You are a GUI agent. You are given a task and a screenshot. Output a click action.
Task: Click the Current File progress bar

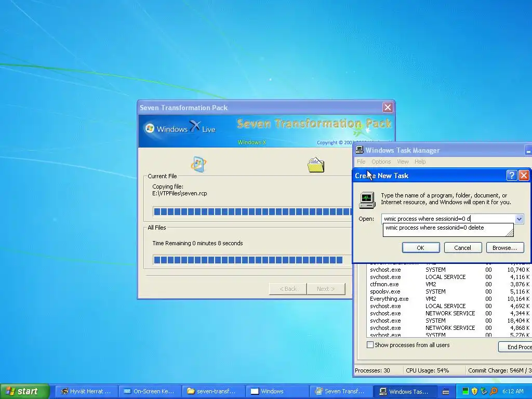pyautogui.click(x=252, y=212)
